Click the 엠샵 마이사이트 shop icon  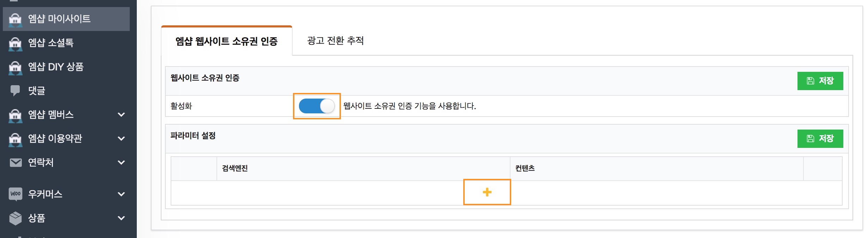click(15, 19)
